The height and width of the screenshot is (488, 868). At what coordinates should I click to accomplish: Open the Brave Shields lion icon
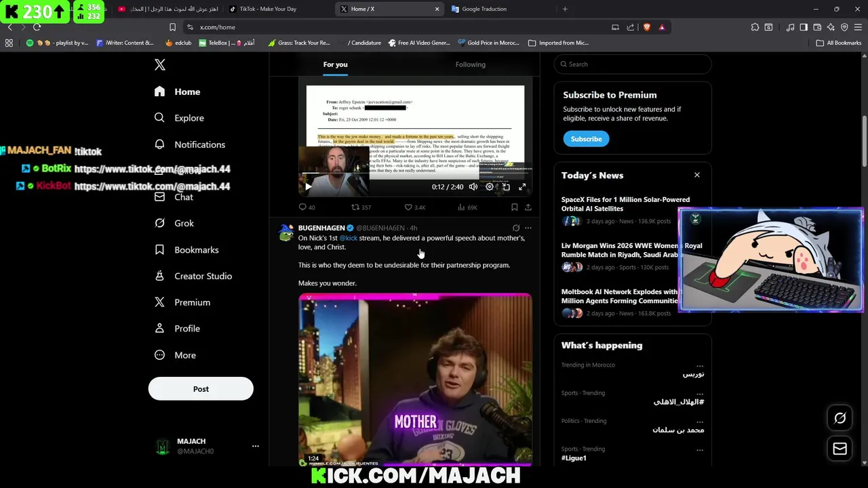(x=646, y=27)
